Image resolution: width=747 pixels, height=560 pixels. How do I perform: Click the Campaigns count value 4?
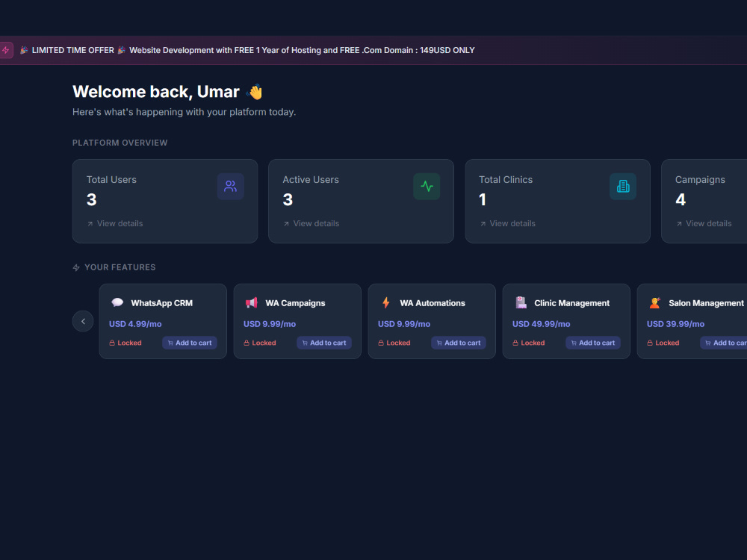click(x=681, y=199)
